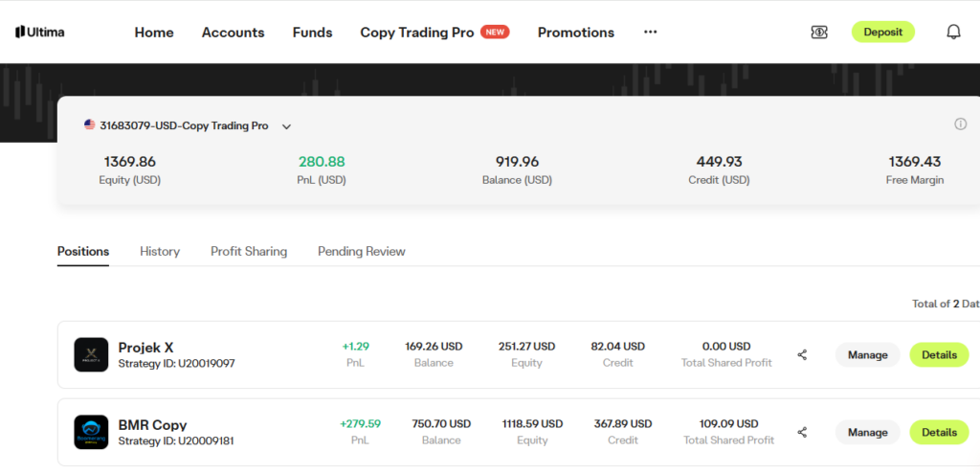This screenshot has width=980, height=474.
Task: Click the Ultima logo
Action: [40, 32]
